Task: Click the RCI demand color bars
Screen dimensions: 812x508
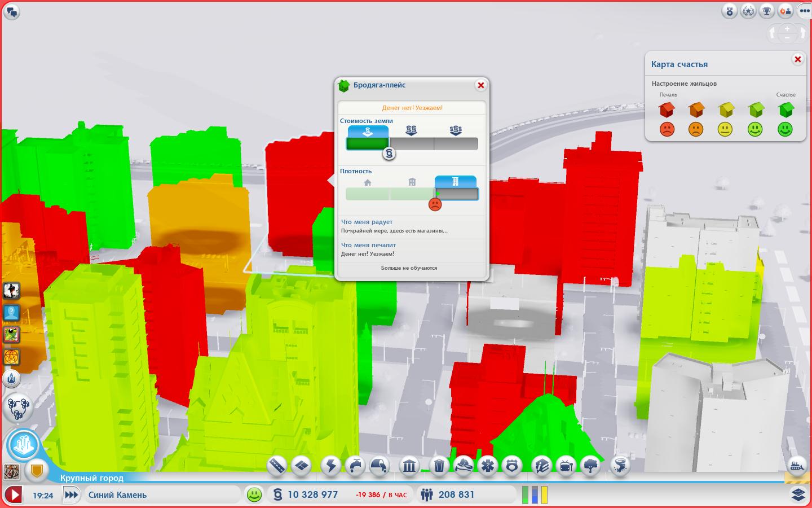Action: coord(535,495)
